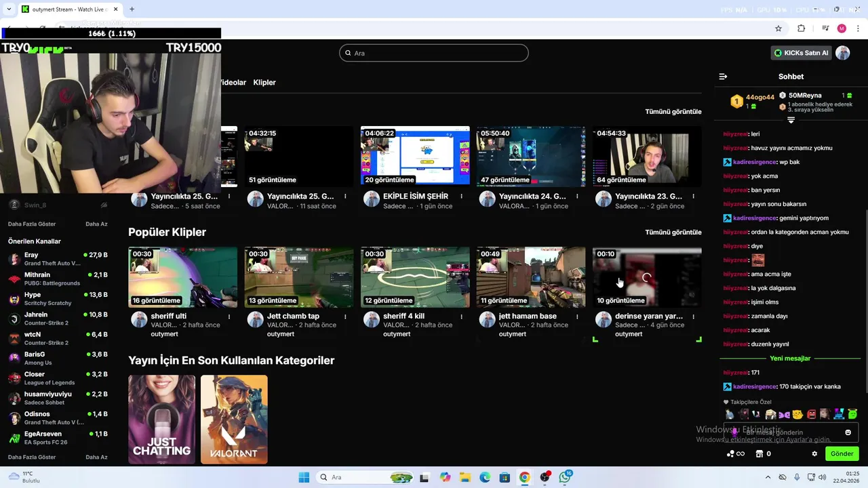Open the Just Chatting category card

coord(161,420)
